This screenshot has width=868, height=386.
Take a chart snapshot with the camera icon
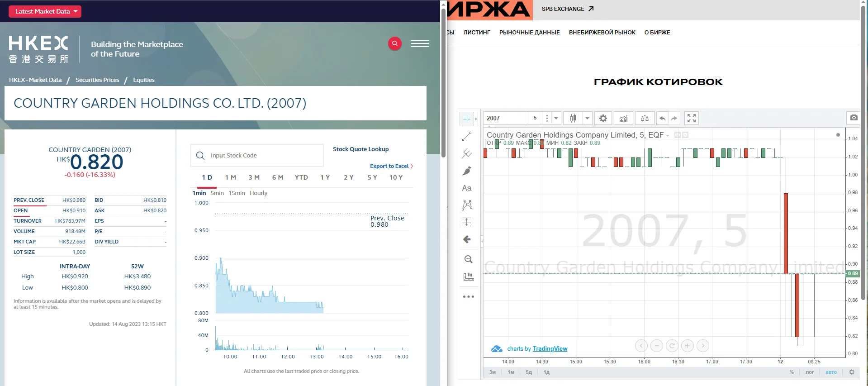854,118
